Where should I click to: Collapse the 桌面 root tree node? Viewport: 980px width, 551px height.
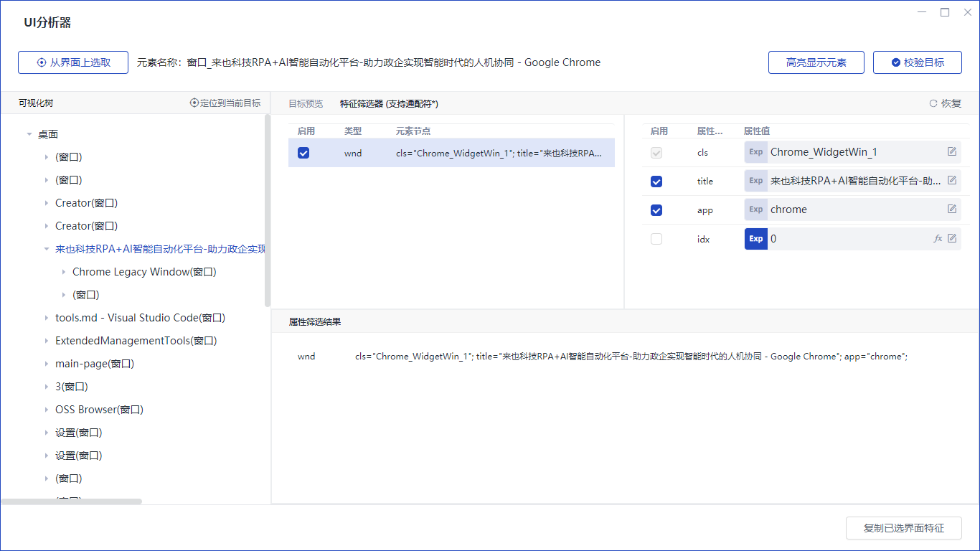(29, 134)
